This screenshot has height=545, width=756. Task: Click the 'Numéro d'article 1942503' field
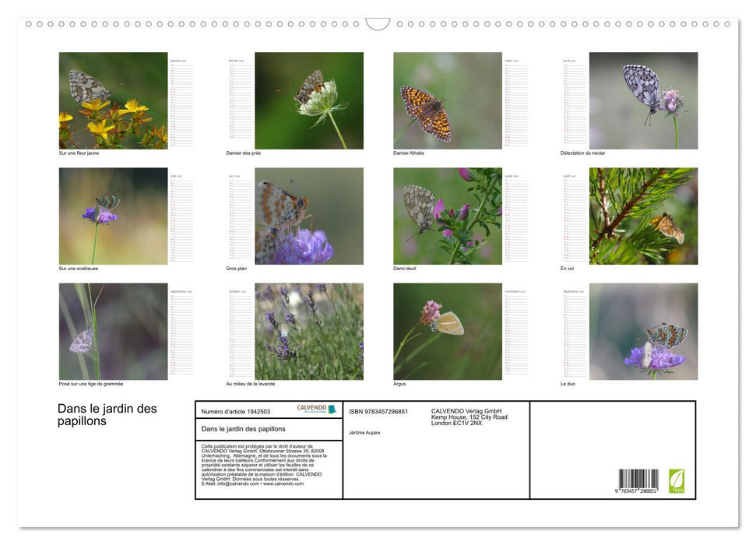(237, 410)
